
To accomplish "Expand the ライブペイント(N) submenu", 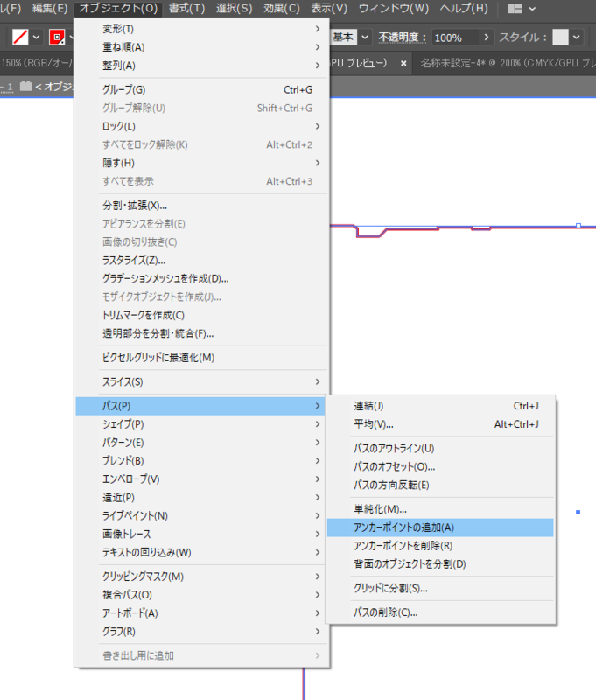I will 202,515.
